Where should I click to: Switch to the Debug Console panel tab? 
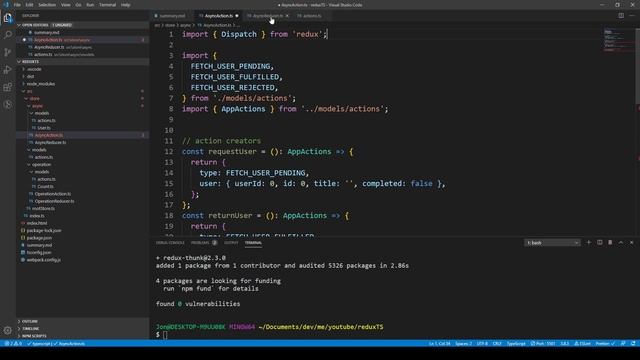170,243
